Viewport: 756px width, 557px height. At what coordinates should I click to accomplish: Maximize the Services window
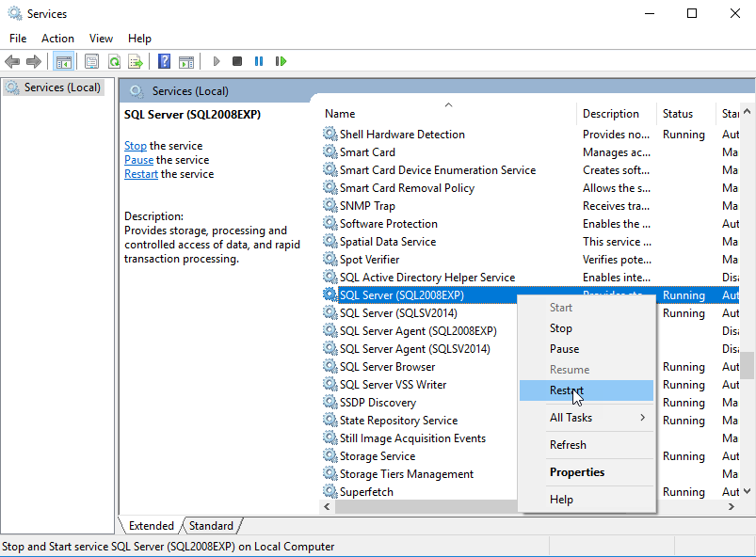tap(692, 13)
